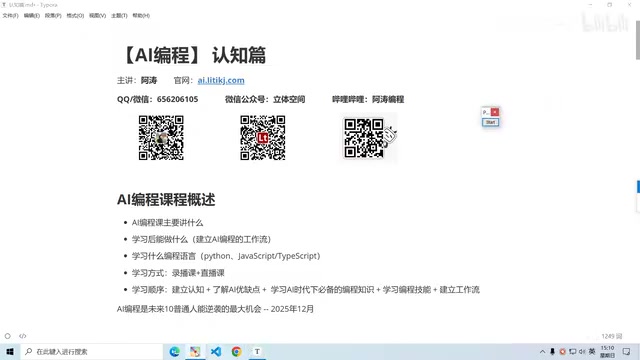Click the 【AI编程】认知篇 title heading

[192, 55]
